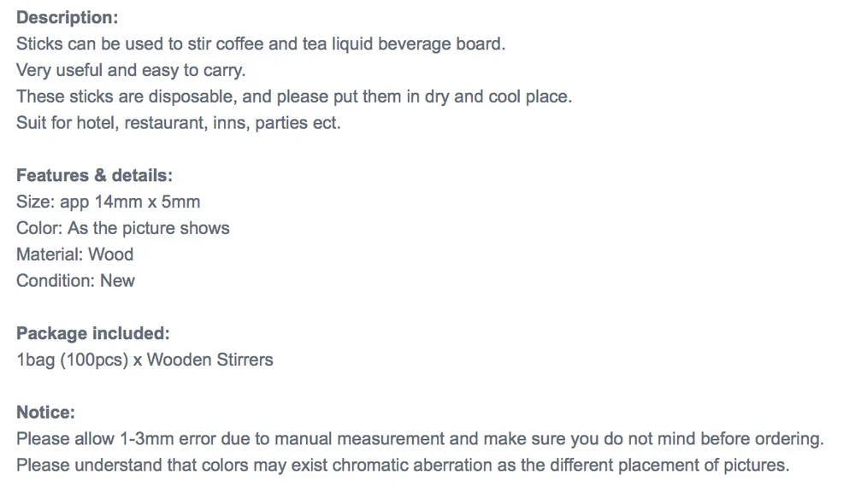Click the line about stirring coffee and tea

click(261, 44)
